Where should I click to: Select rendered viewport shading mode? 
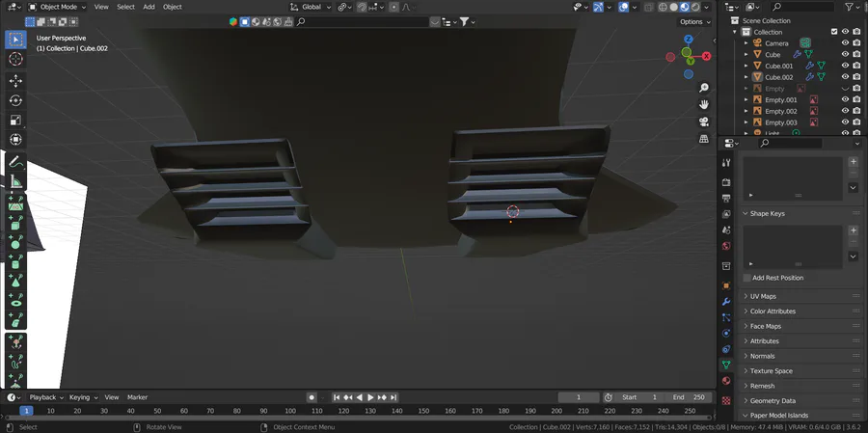(695, 7)
